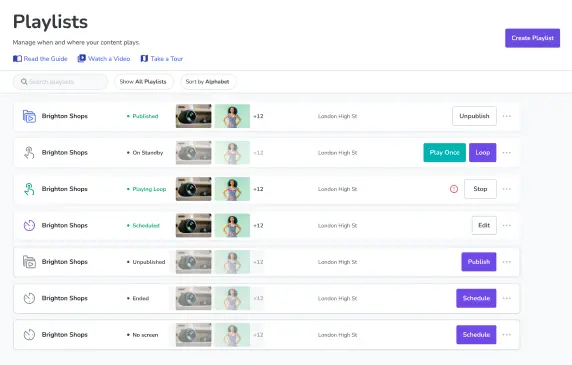Open the camera thumbnail in the Published row
The width and height of the screenshot is (572, 365).
click(194, 116)
